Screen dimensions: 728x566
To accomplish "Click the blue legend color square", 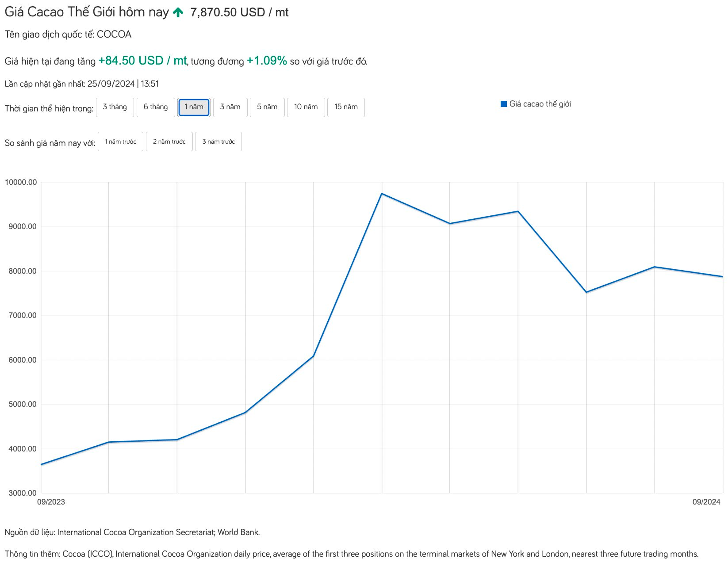I will [503, 104].
